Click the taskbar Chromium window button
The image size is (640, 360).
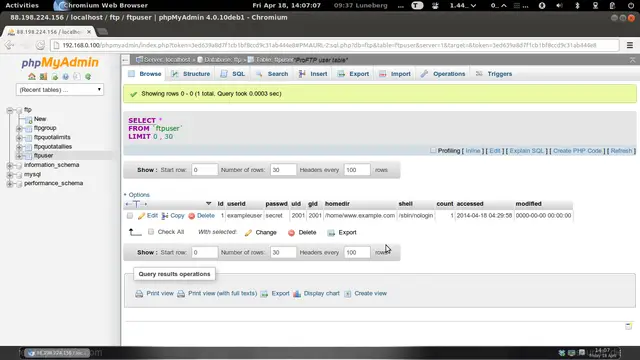[x=57, y=353]
